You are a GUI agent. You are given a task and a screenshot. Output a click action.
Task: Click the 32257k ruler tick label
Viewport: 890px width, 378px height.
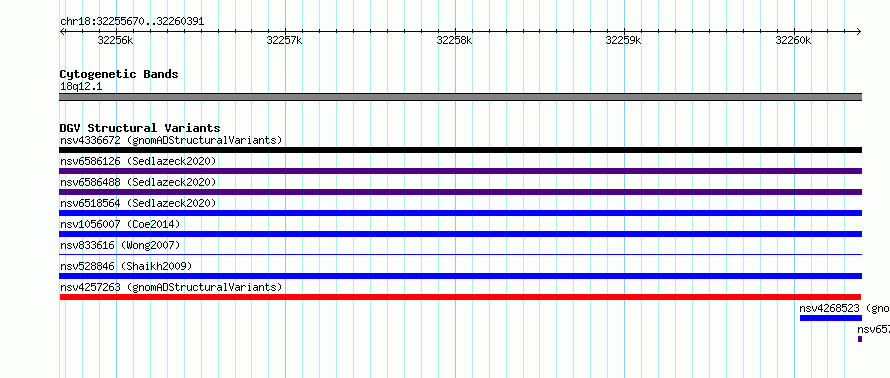(x=285, y=40)
